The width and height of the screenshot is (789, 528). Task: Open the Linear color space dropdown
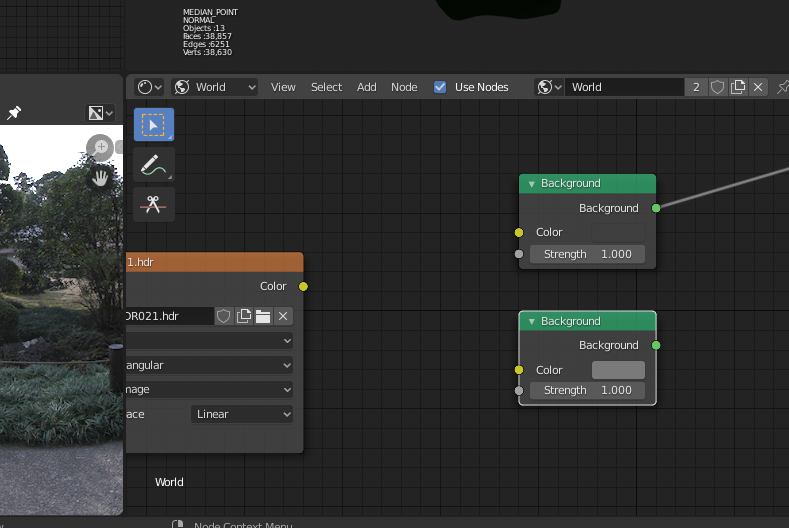tap(242, 414)
